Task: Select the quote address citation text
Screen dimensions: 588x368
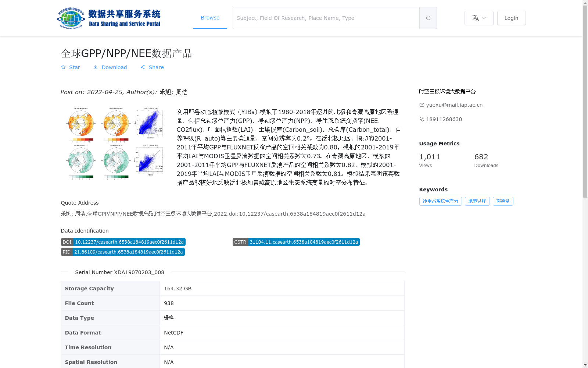Action: 213,214
